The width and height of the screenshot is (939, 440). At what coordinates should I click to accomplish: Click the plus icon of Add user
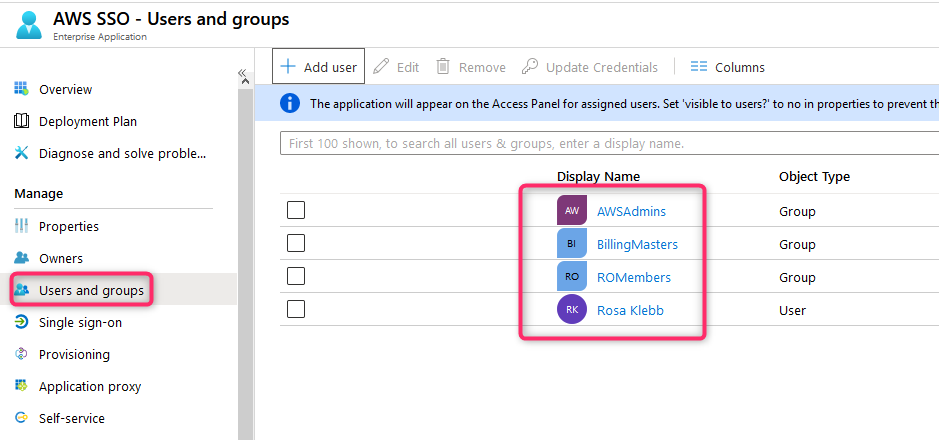click(x=288, y=66)
